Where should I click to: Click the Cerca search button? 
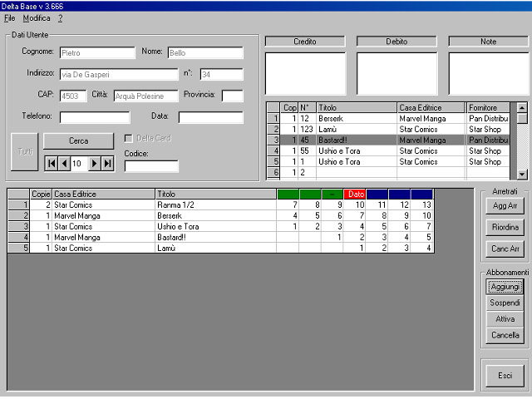(x=78, y=140)
